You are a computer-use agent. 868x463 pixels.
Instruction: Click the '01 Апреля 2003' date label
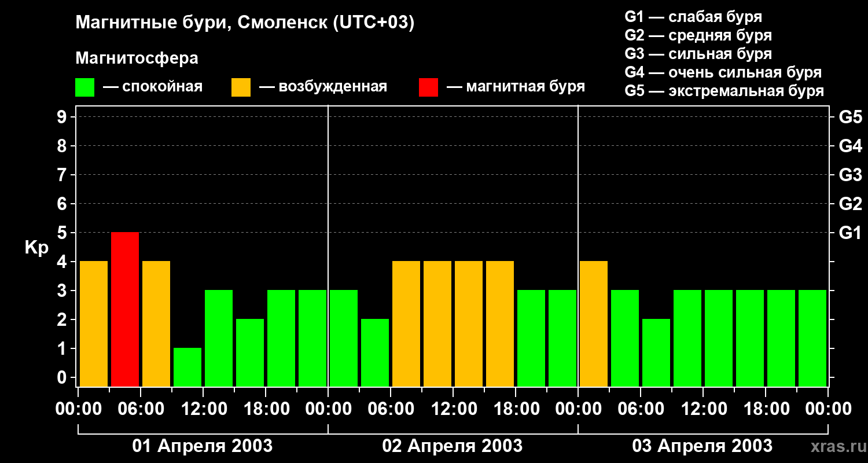coord(203,446)
